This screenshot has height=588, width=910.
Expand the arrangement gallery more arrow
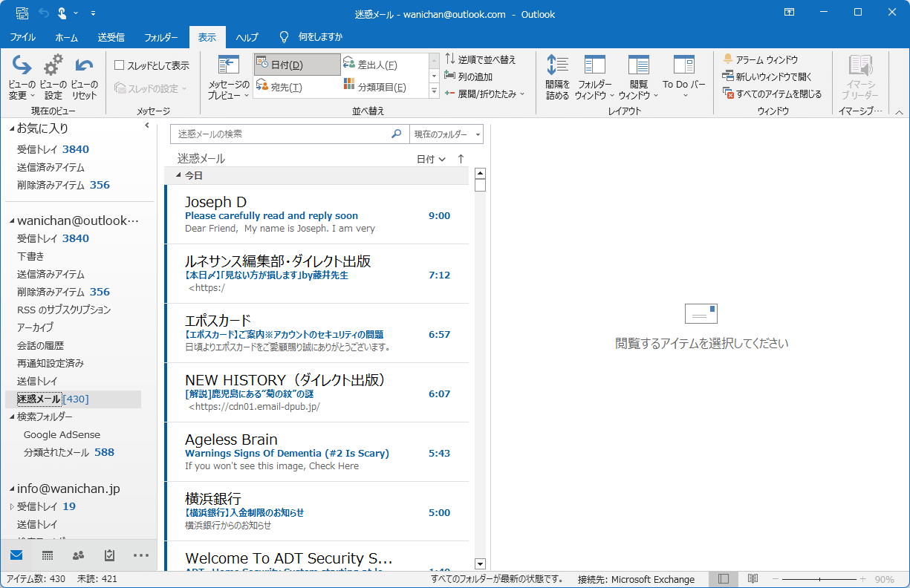(x=435, y=91)
